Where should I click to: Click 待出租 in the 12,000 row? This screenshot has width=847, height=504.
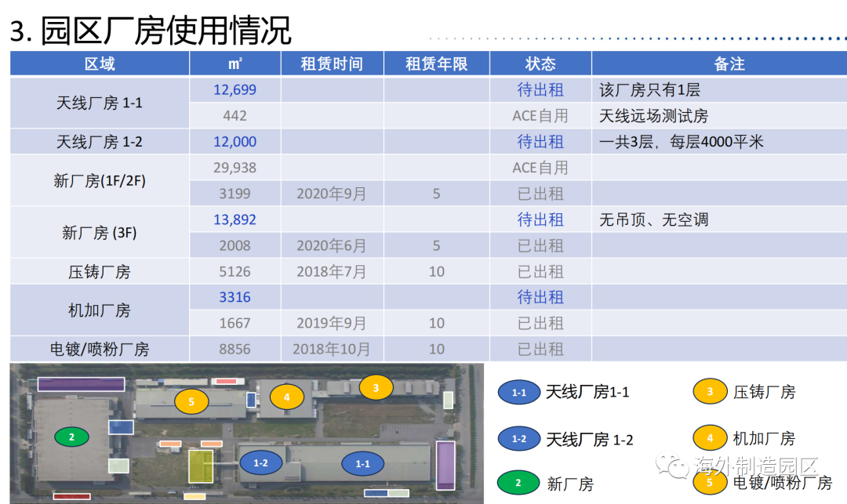[540, 141]
